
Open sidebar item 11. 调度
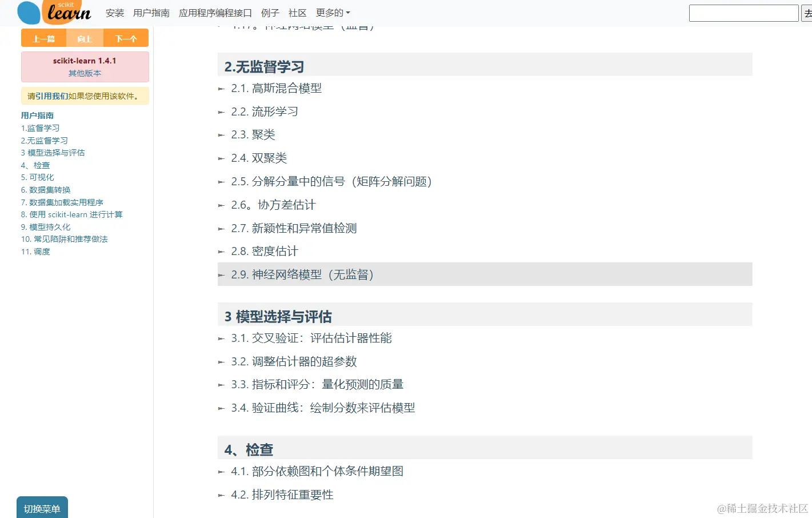[x=35, y=252]
